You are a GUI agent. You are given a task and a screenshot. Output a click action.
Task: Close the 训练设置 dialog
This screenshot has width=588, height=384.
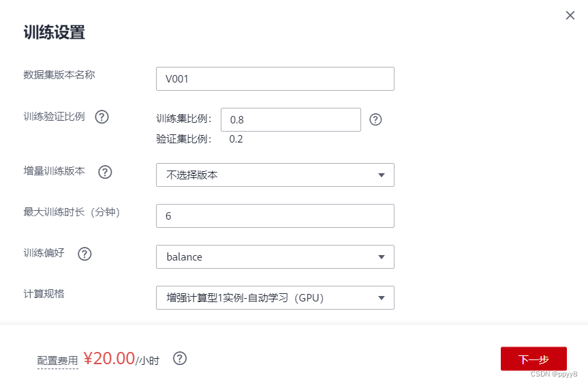click(x=570, y=16)
